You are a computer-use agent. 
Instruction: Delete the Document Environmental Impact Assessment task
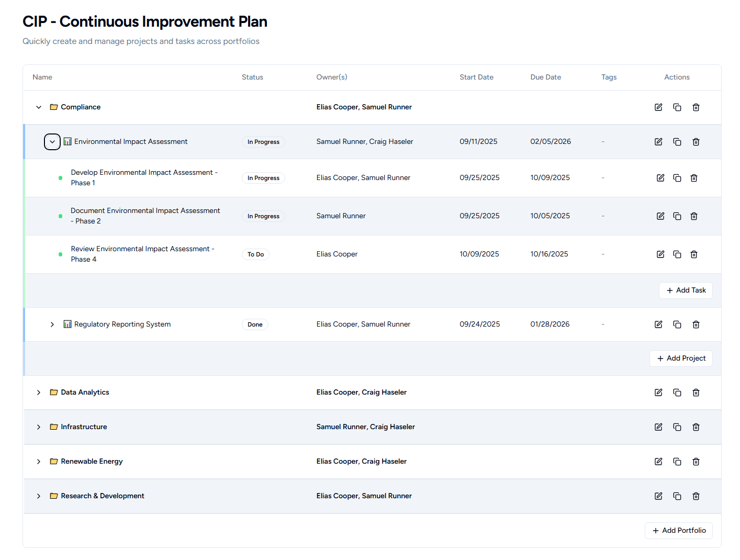(x=694, y=216)
